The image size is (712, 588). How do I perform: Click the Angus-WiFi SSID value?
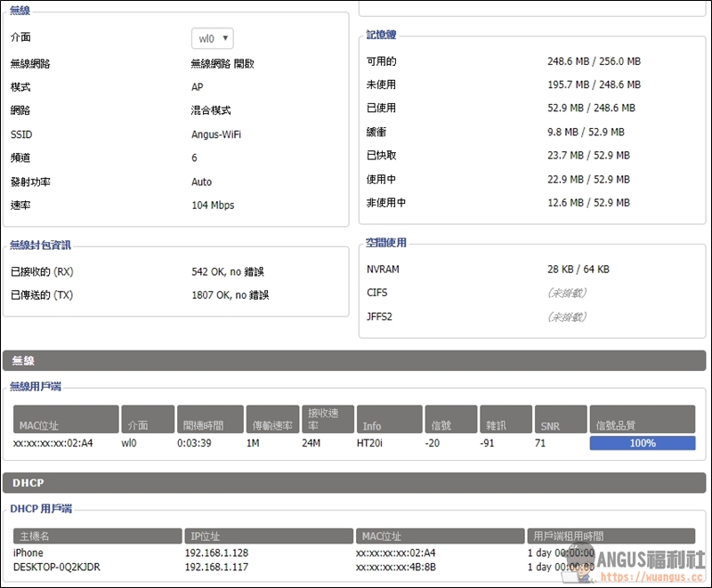[x=216, y=134]
